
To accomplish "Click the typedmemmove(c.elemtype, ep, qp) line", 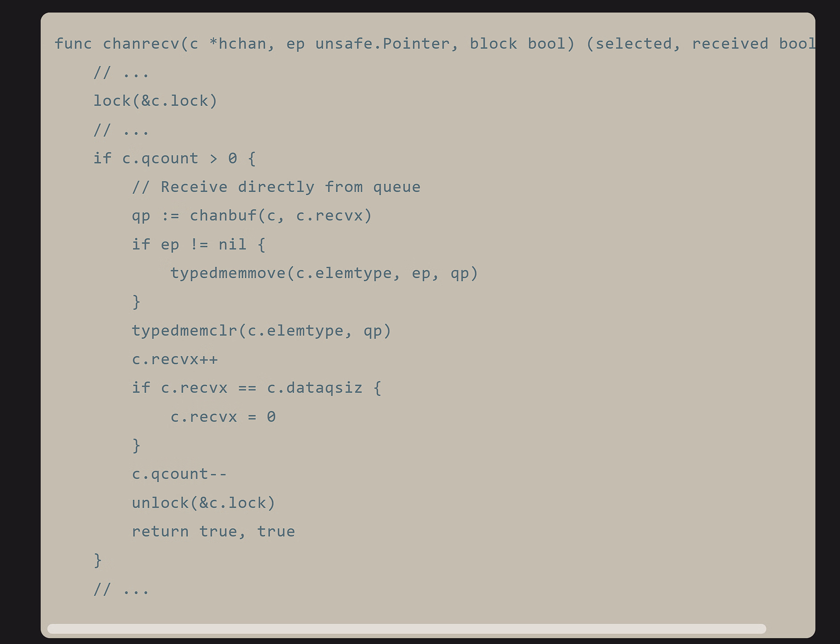I will (324, 273).
